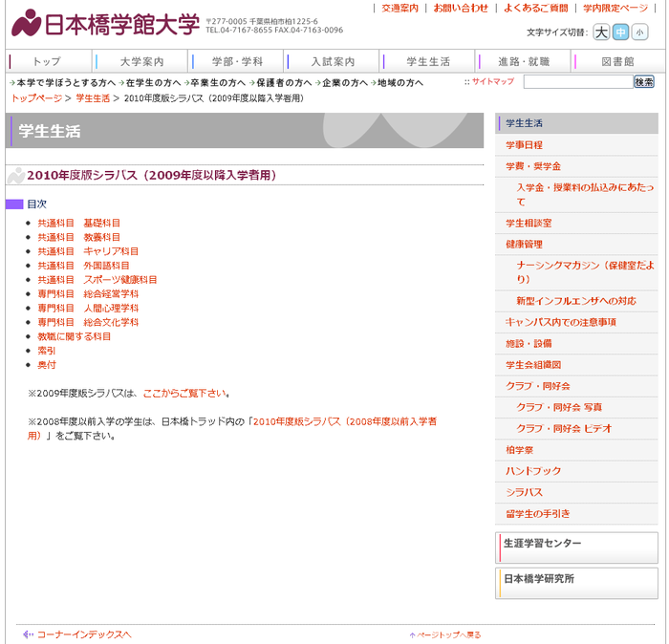Open the トップ navigation tab
This screenshot has height=644, width=669.
pyautogui.click(x=48, y=61)
